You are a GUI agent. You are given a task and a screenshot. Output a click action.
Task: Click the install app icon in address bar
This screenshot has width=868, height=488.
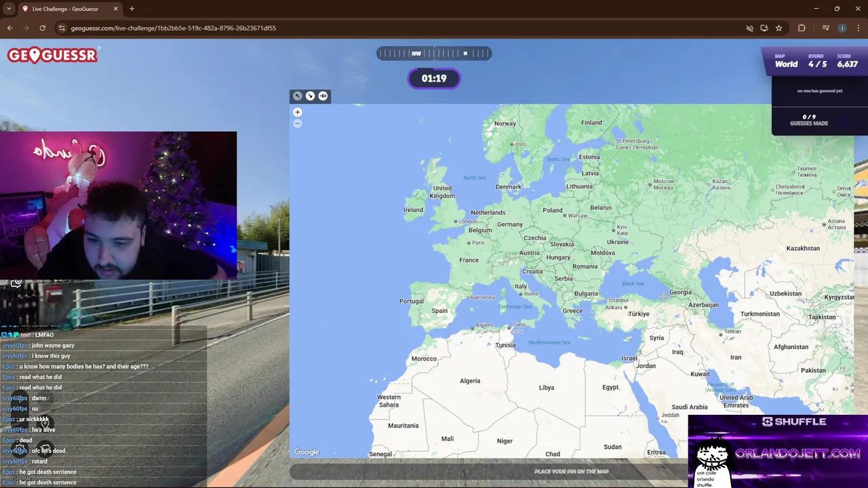pyautogui.click(x=764, y=28)
